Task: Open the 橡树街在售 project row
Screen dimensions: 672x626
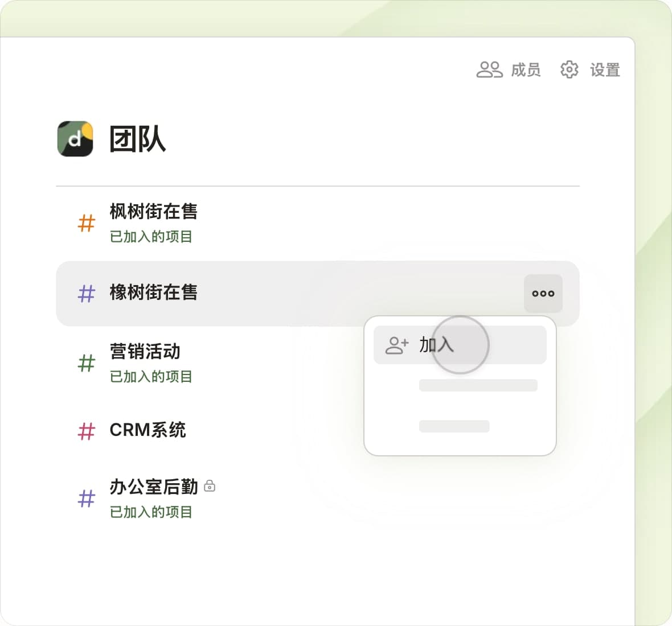Action: point(153,293)
